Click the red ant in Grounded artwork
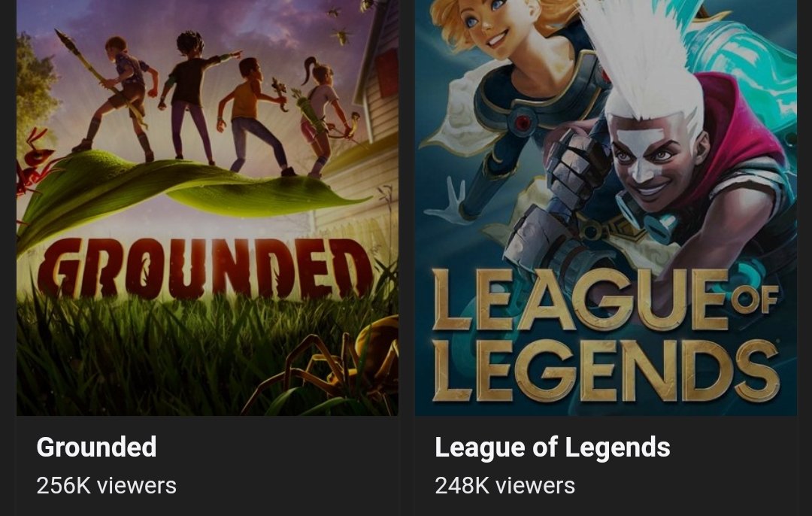Image resolution: width=812 pixels, height=516 pixels. pos(32,163)
